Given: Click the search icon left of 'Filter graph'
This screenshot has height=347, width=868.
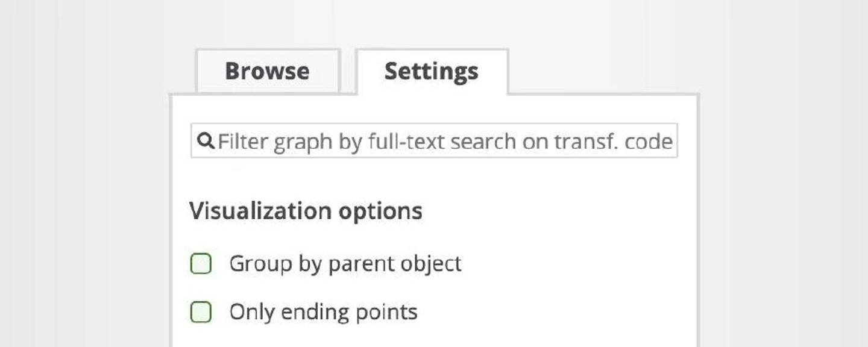Looking at the screenshot, I should tap(206, 142).
